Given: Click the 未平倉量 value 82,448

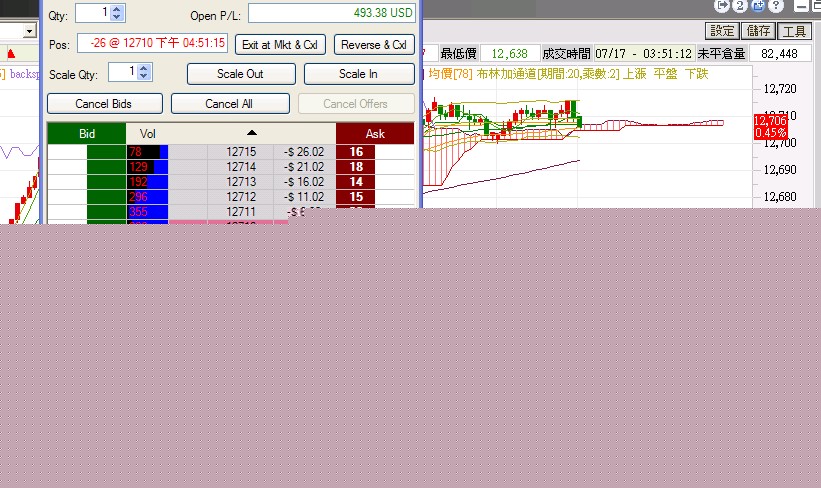Looking at the screenshot, I should (x=779, y=53).
